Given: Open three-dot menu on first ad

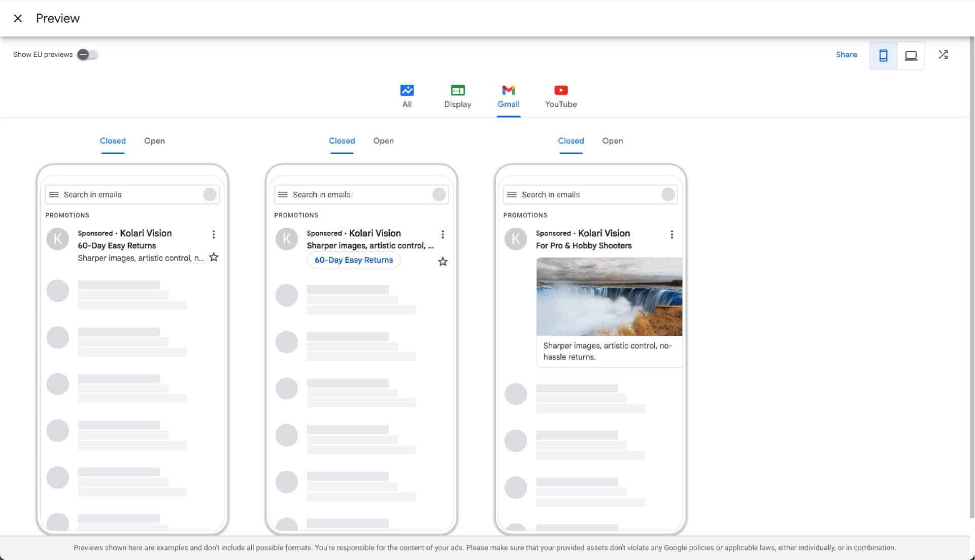Looking at the screenshot, I should pyautogui.click(x=214, y=234).
